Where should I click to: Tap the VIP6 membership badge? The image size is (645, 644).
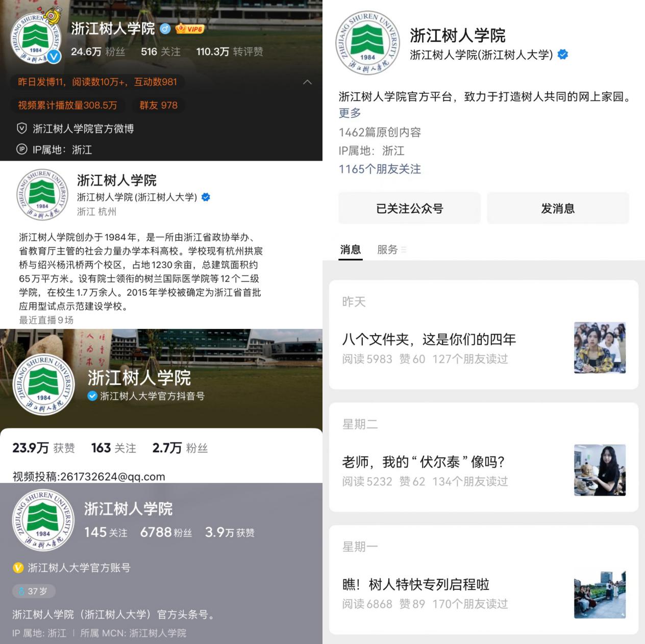pyautogui.click(x=189, y=29)
